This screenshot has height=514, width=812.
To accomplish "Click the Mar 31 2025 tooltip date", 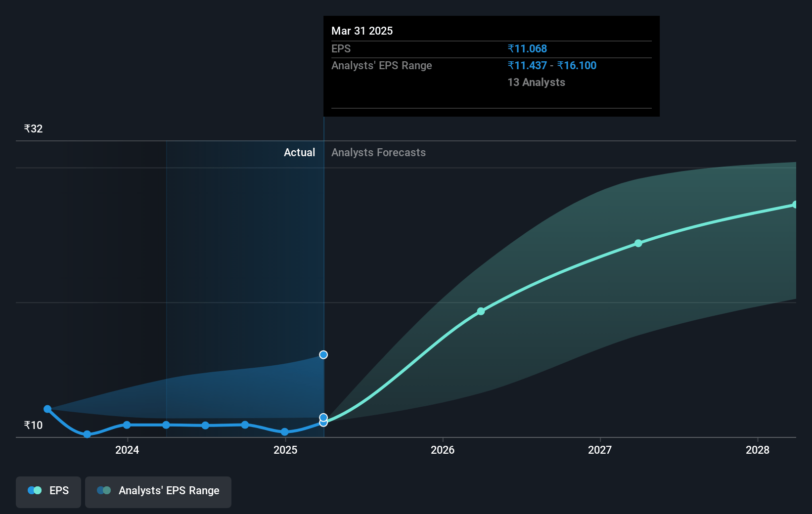I will coord(362,31).
